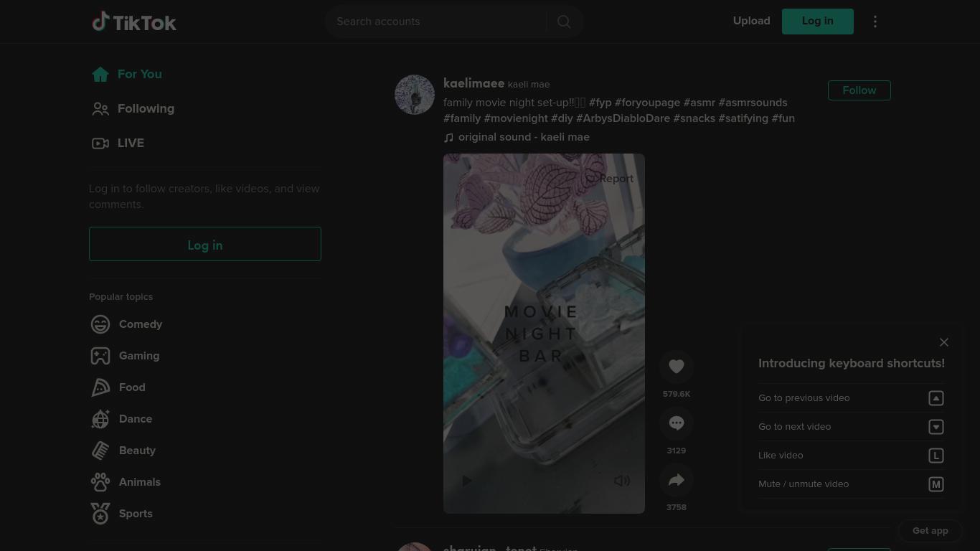The image size is (980, 551).
Task: Click the L key icon for Like video
Action: pos(936,456)
